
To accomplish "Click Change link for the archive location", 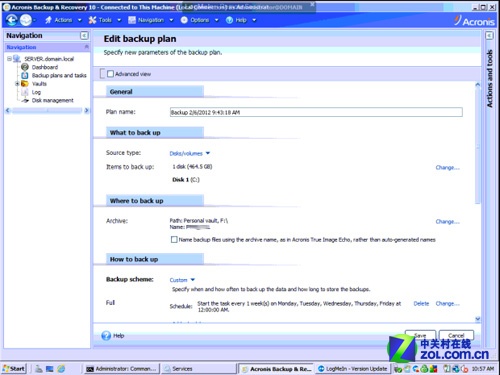I will [x=447, y=222].
